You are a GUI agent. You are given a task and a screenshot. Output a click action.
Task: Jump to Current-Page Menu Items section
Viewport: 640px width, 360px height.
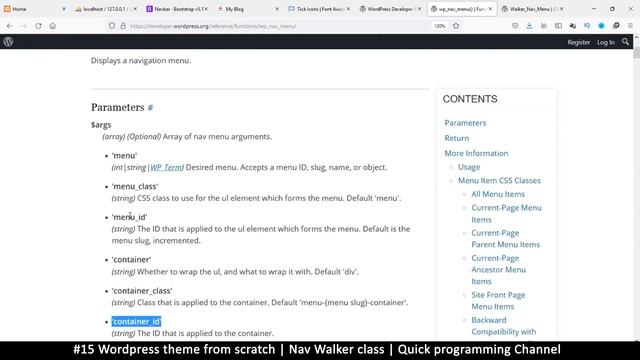tap(506, 213)
